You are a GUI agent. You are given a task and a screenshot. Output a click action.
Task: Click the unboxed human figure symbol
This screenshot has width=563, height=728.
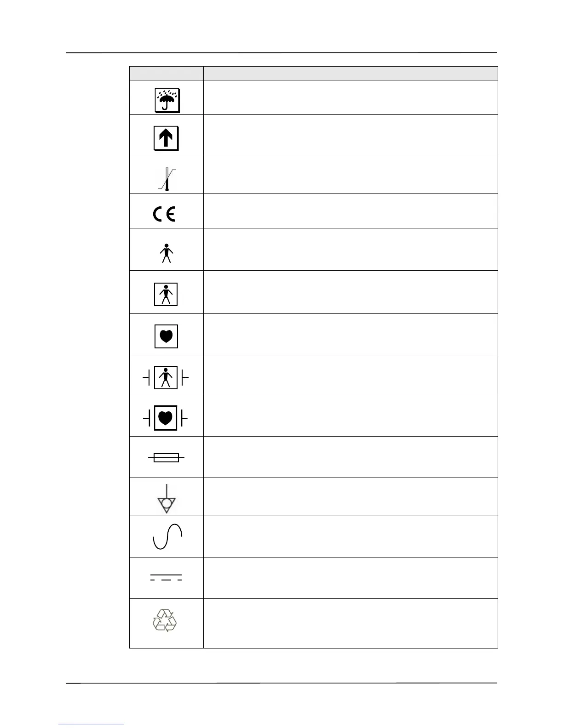[167, 253]
